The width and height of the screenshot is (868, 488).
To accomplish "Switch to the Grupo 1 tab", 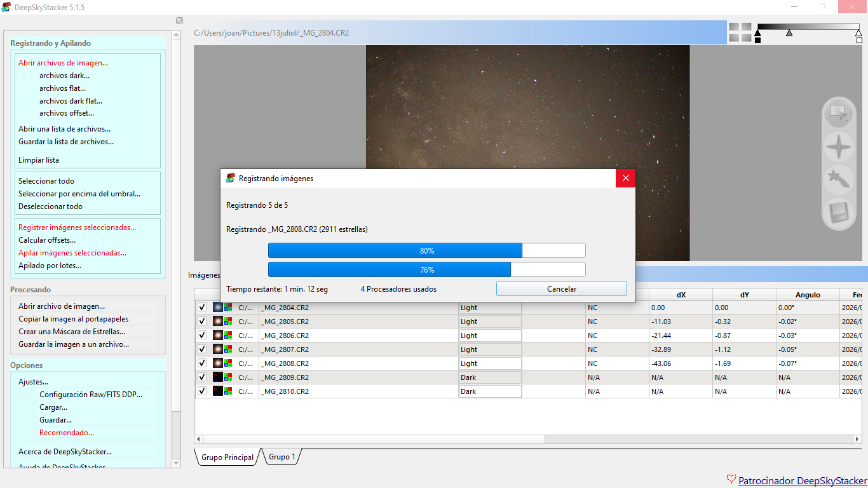I will point(282,457).
